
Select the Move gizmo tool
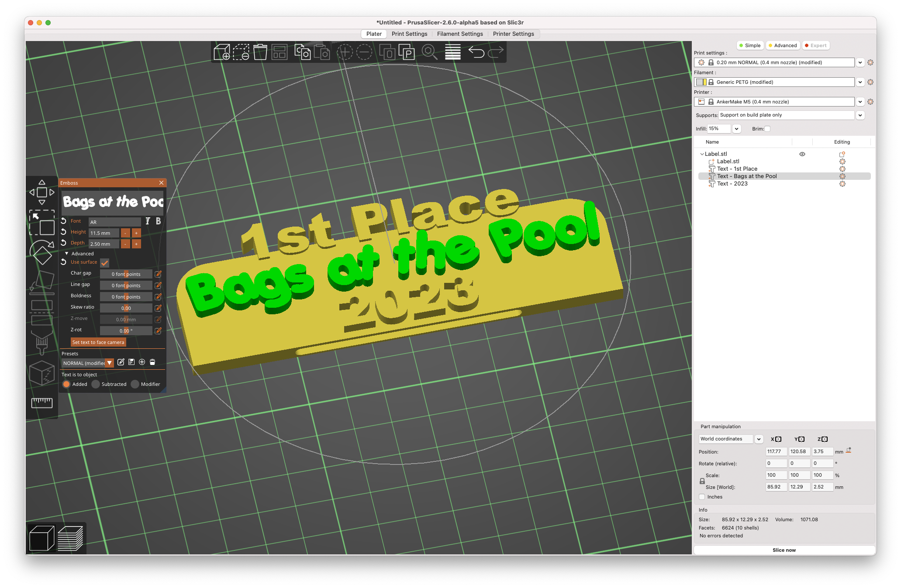tap(42, 193)
